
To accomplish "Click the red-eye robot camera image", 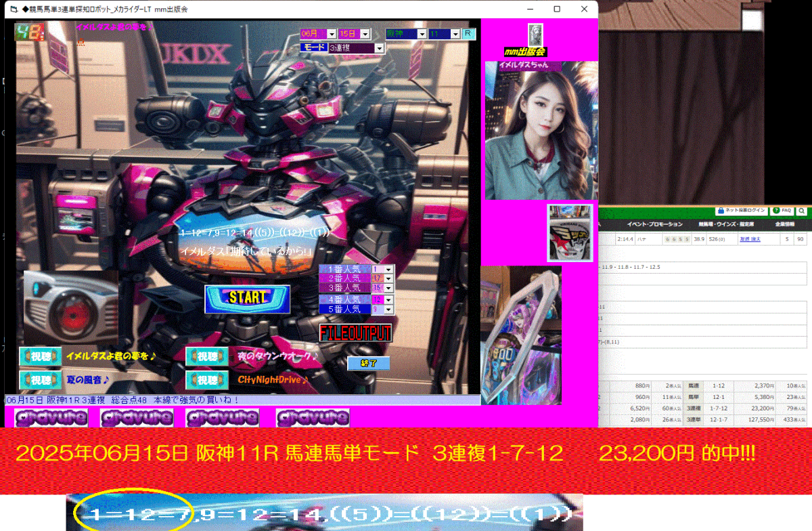I will pyautogui.click(x=70, y=307).
